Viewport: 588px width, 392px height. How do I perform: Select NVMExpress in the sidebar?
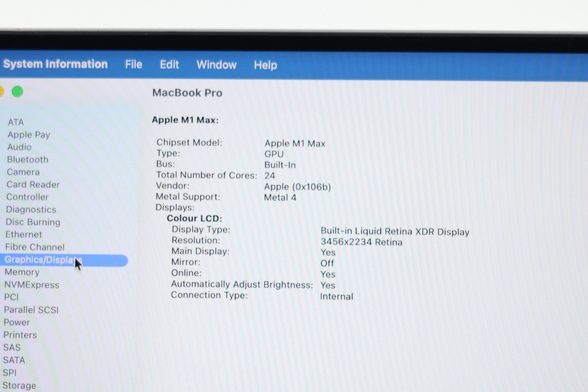[x=32, y=285]
